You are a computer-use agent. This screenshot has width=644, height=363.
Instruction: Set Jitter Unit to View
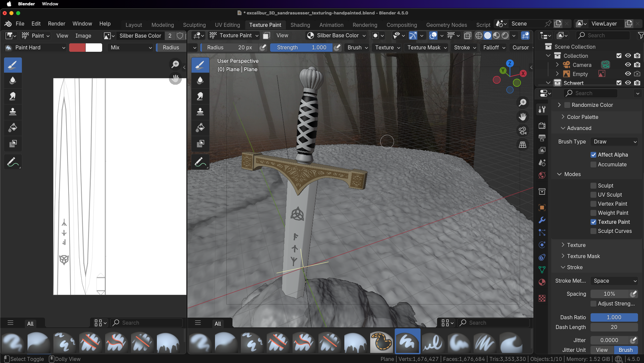tap(602, 350)
